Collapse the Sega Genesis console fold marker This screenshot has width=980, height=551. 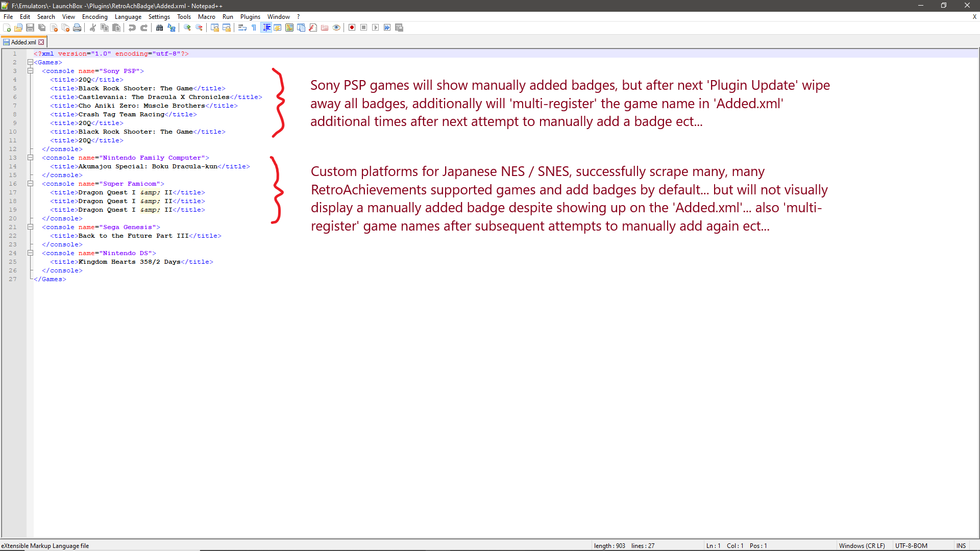point(30,227)
